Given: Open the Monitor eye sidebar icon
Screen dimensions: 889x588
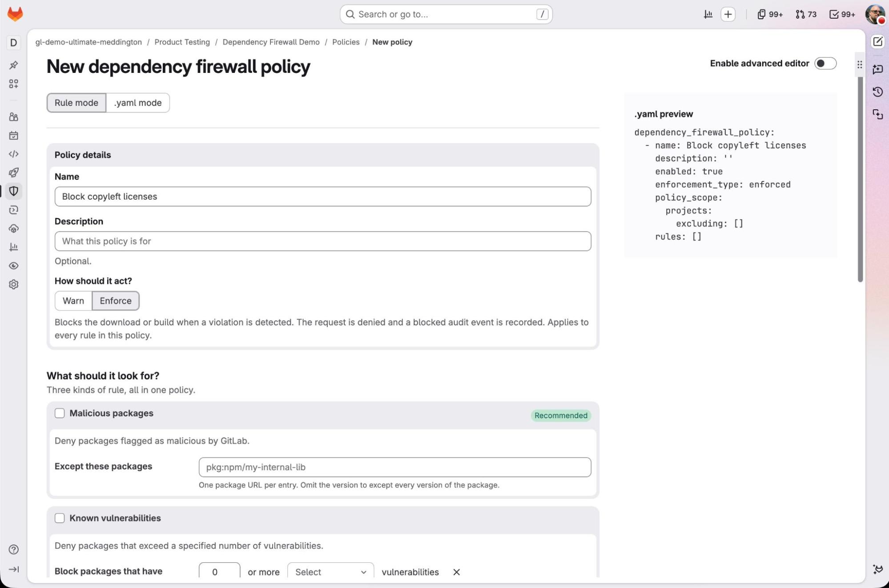Looking at the screenshot, I should point(14,266).
